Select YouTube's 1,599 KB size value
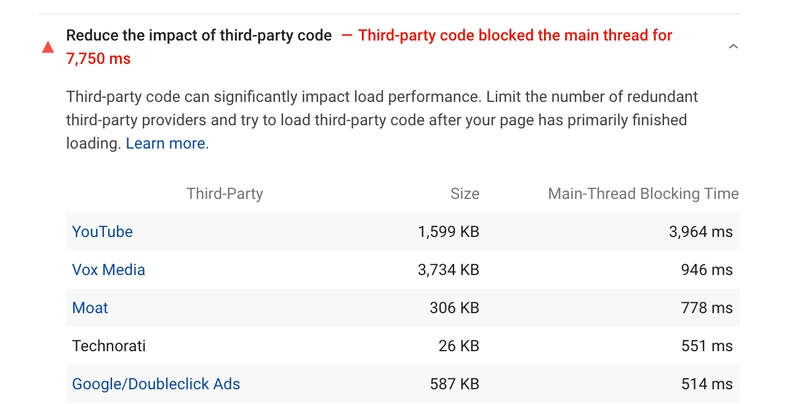The image size is (800, 404). [448, 231]
